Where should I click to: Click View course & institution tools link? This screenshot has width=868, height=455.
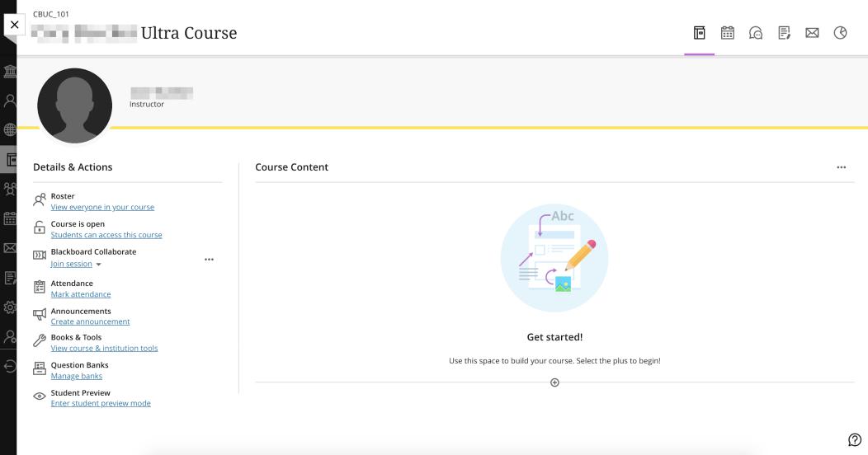click(104, 349)
